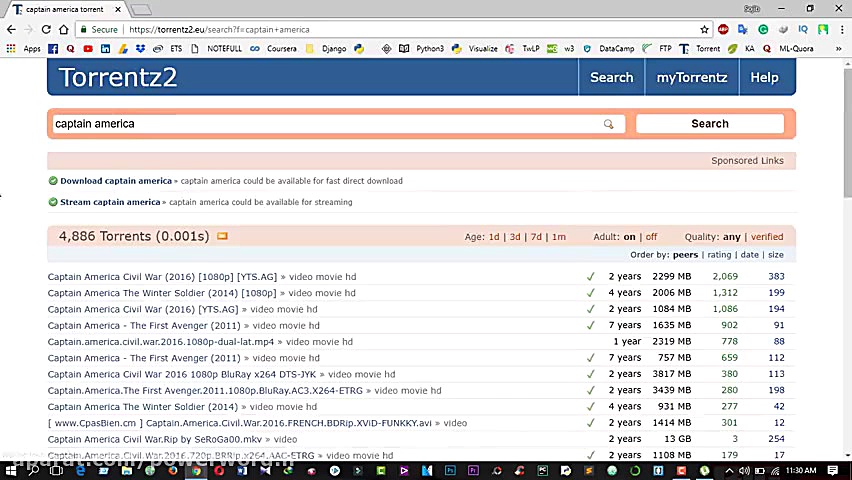Order results by peers

pyautogui.click(x=685, y=255)
